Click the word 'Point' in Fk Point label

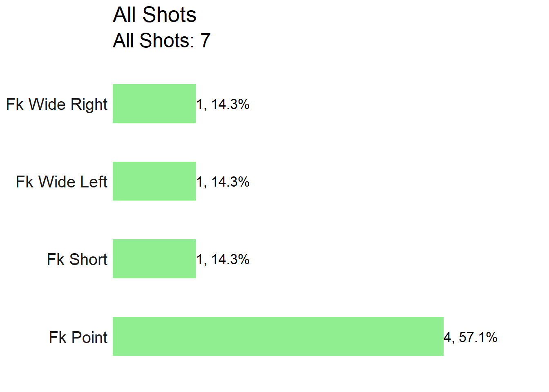(x=89, y=337)
